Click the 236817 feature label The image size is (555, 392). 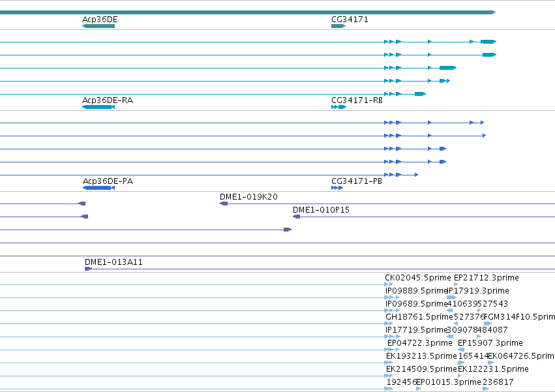[x=498, y=382]
